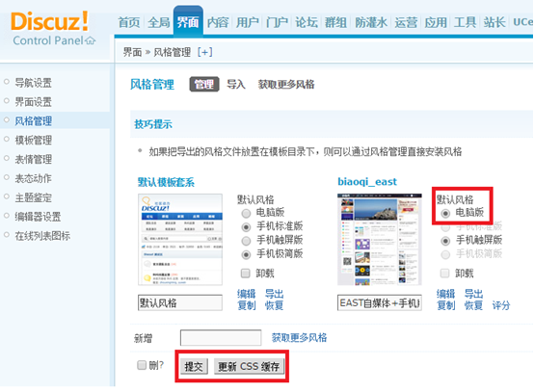Screen dimensions: 534x392
Task: Switch to the 全局 top navigation tab
Action: [159, 22]
